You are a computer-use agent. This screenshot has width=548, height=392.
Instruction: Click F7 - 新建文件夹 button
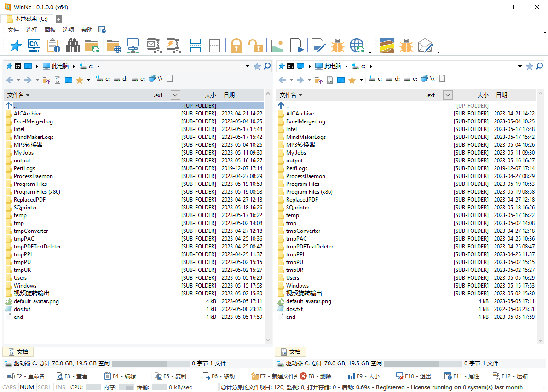click(x=274, y=376)
